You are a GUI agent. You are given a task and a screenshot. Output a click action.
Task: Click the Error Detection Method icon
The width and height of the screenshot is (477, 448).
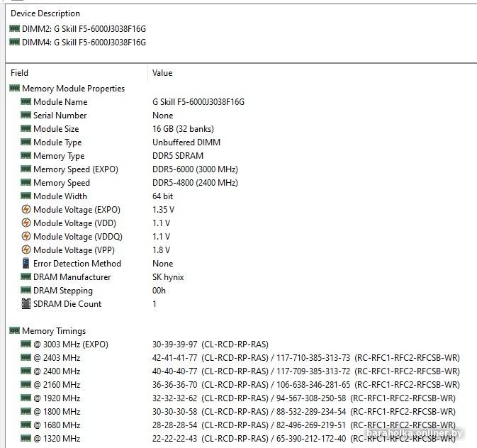tap(26, 263)
